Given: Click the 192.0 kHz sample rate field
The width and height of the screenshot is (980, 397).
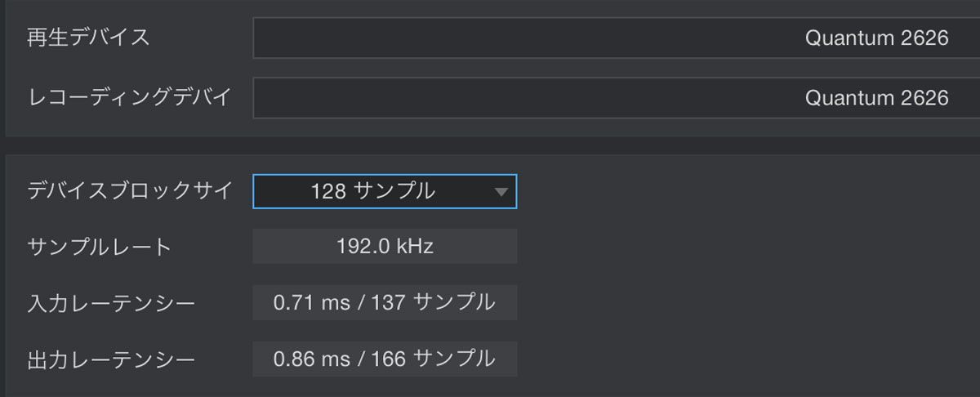Looking at the screenshot, I should tap(385, 247).
